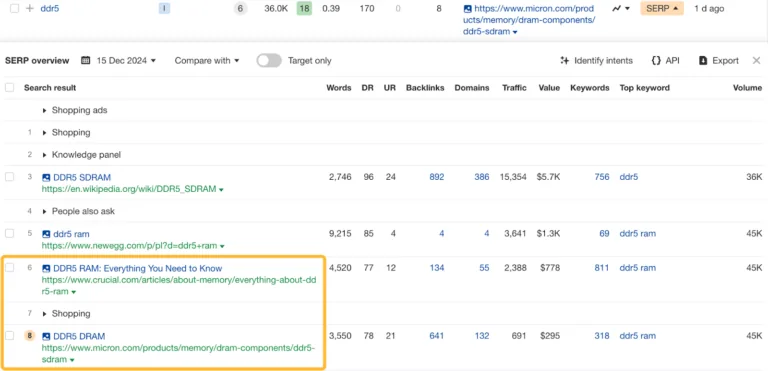768x371 pixels.
Task: Sort by the Words column header
Action: (x=339, y=88)
